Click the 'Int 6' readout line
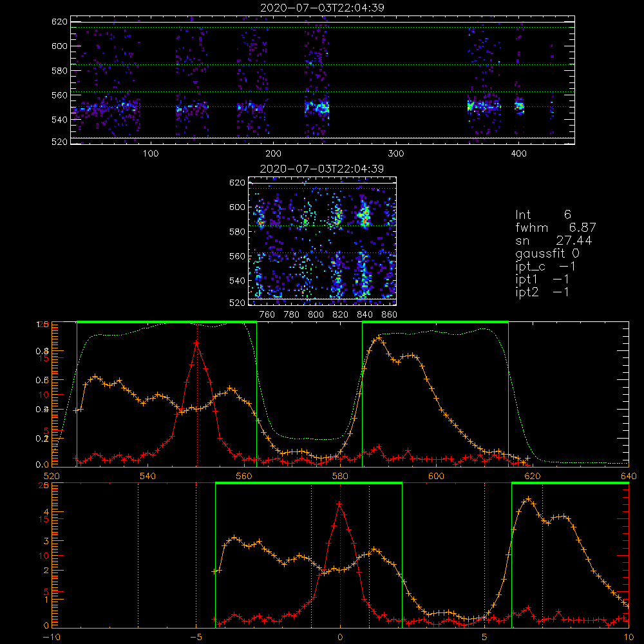 [543, 214]
